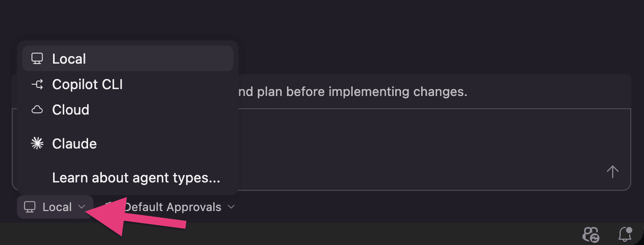Click the Local label on the agent picker button
Image resolution: width=644 pixels, height=245 pixels.
[57, 207]
